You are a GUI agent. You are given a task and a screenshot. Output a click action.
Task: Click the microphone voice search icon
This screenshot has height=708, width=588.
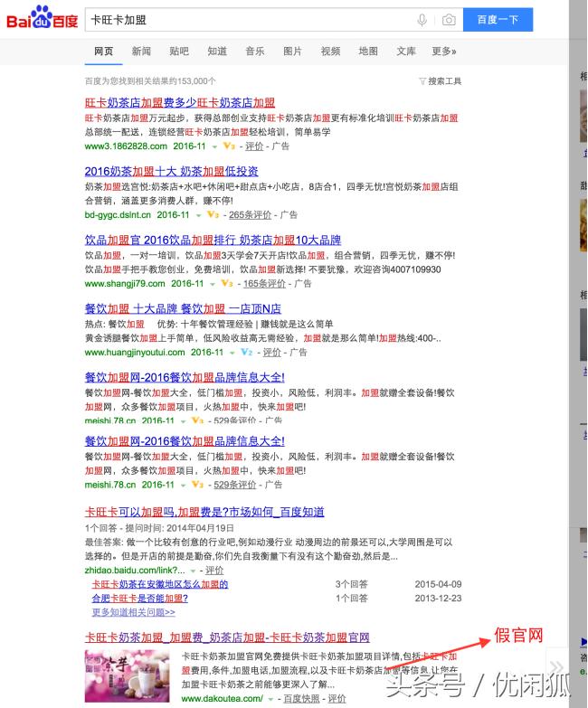(x=422, y=20)
